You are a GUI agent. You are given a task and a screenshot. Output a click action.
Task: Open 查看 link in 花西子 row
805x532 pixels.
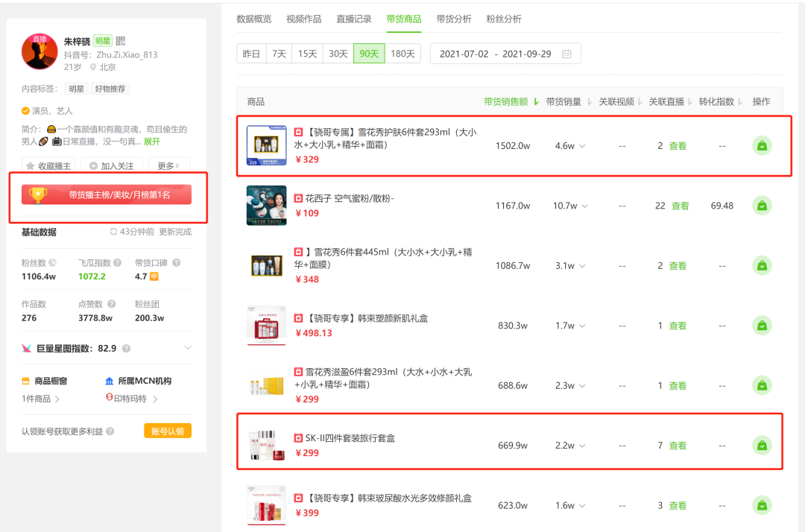coord(681,206)
